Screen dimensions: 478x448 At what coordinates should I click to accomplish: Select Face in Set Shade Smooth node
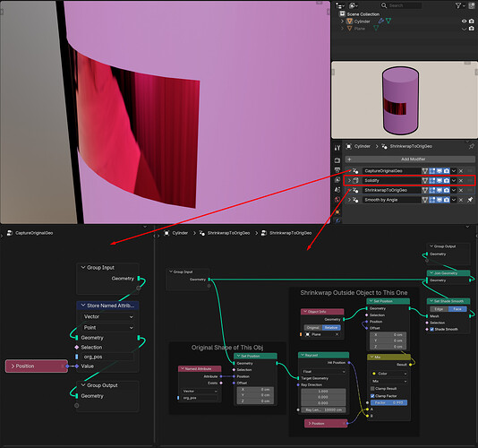click(457, 309)
